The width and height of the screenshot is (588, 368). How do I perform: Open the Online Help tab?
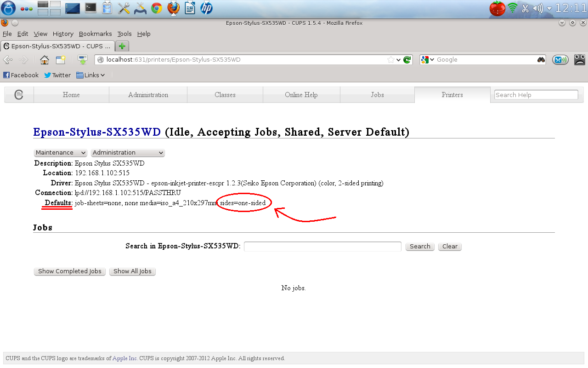[x=301, y=95]
